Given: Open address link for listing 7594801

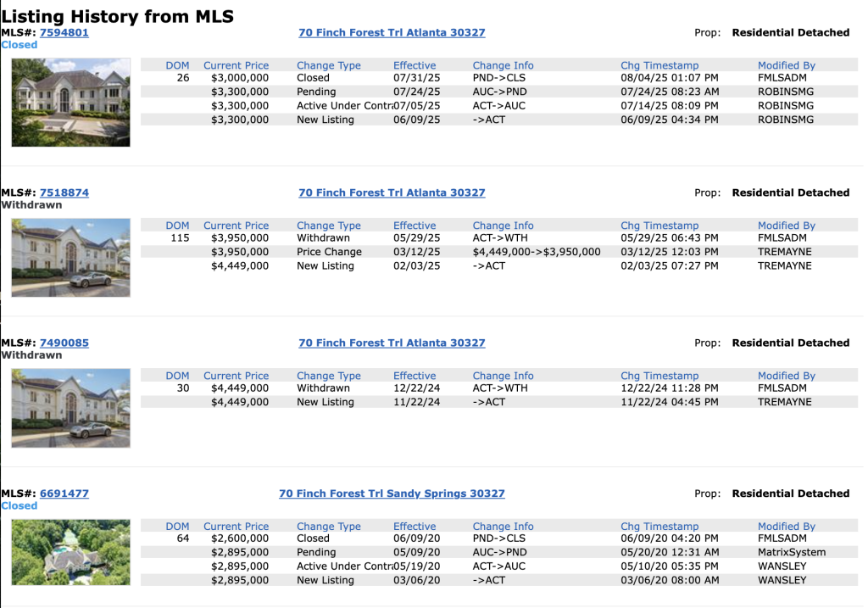Looking at the screenshot, I should [392, 33].
